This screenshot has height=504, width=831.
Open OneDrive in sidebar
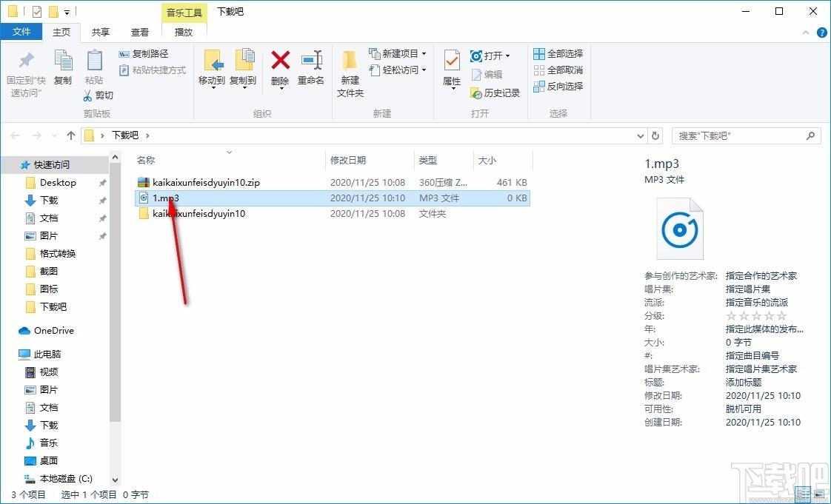53,331
